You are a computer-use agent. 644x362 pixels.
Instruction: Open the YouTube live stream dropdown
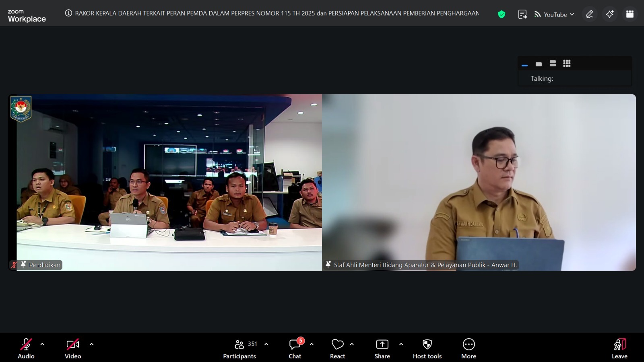[x=554, y=14]
